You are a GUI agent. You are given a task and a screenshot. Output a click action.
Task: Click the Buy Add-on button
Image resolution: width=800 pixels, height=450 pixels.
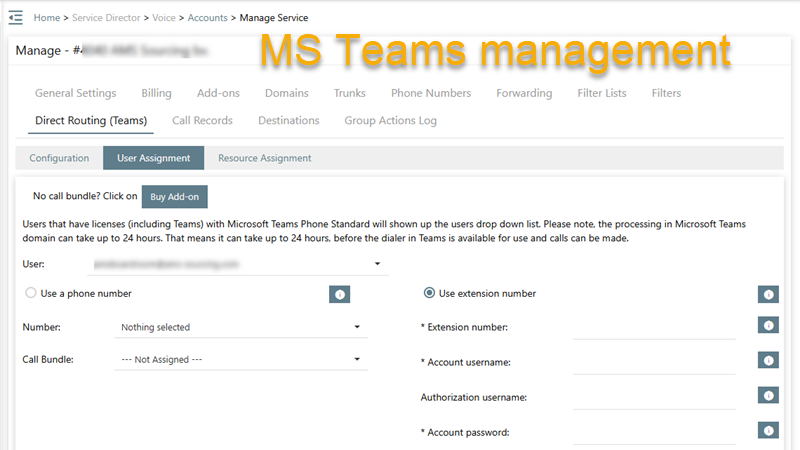pyautogui.click(x=174, y=196)
